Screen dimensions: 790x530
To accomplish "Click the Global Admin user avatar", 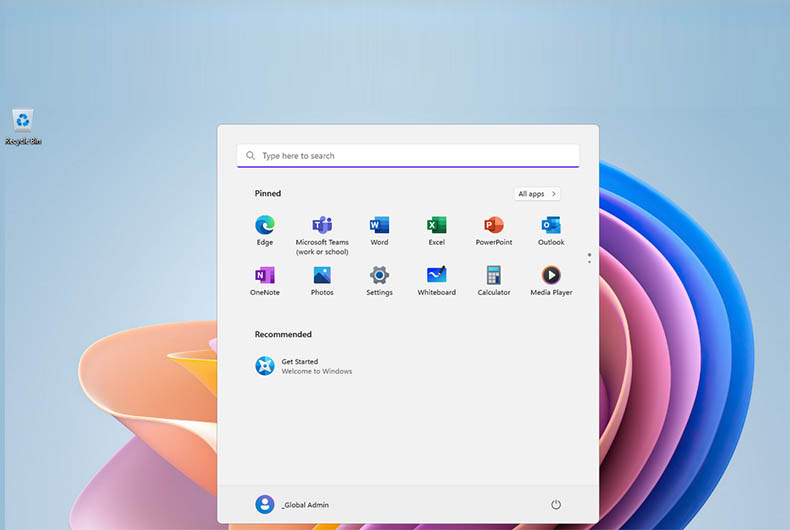I will click(x=265, y=504).
